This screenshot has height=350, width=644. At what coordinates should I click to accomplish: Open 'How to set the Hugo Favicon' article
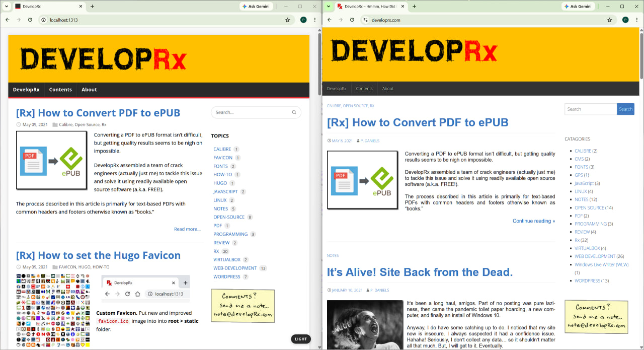98,255
